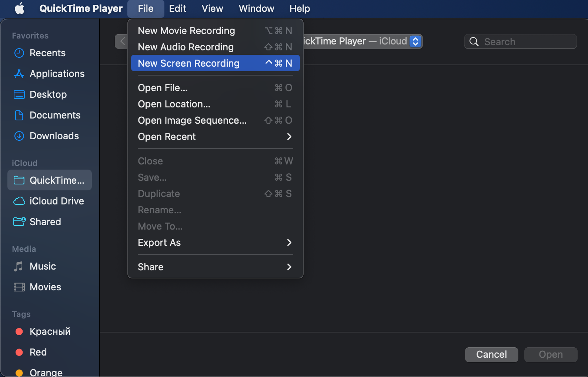Image resolution: width=588 pixels, height=377 pixels.
Task: Click the Music note icon under Media
Action: pyautogui.click(x=19, y=266)
